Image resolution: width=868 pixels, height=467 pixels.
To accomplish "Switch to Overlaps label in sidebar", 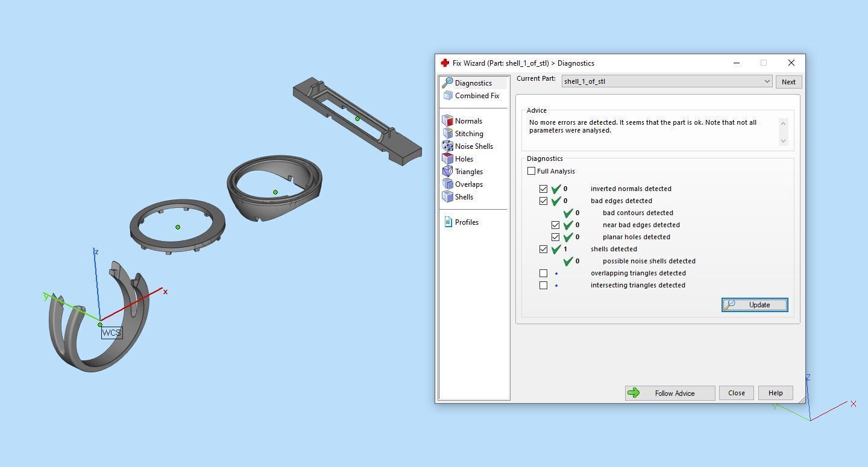I will pyautogui.click(x=468, y=184).
